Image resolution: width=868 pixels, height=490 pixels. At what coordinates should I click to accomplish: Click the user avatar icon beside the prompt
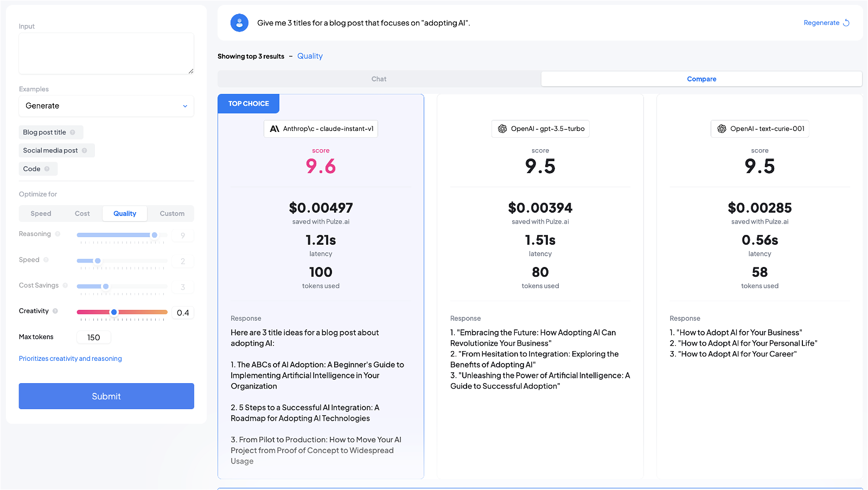click(239, 23)
